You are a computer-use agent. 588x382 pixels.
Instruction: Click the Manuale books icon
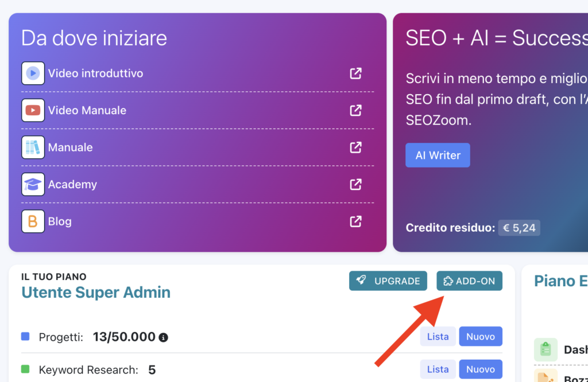pos(33,147)
